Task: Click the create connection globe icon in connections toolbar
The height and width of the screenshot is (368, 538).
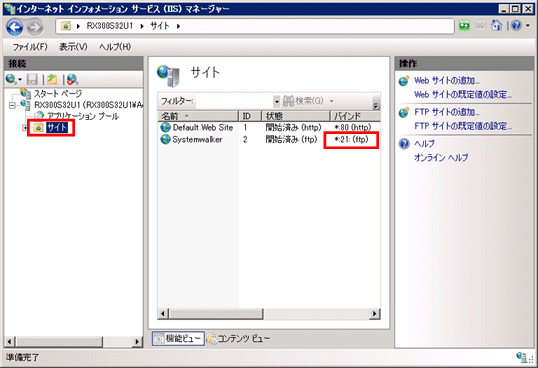Action: coord(11,79)
